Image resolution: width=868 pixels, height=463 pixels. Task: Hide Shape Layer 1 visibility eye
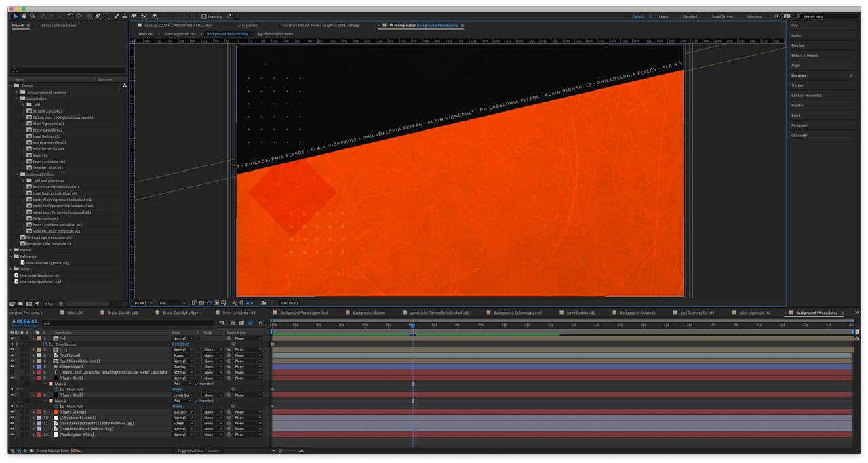click(12, 367)
